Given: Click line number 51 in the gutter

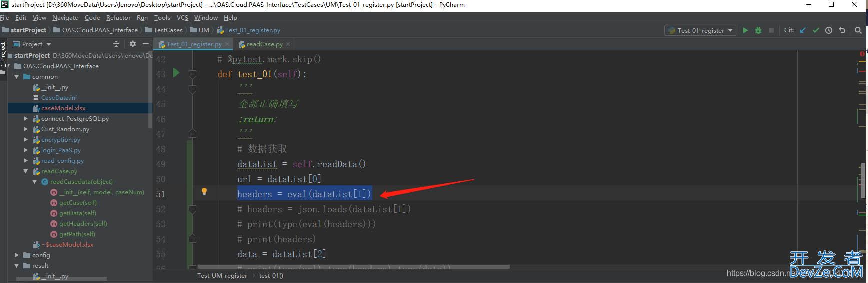Looking at the screenshot, I should point(160,194).
